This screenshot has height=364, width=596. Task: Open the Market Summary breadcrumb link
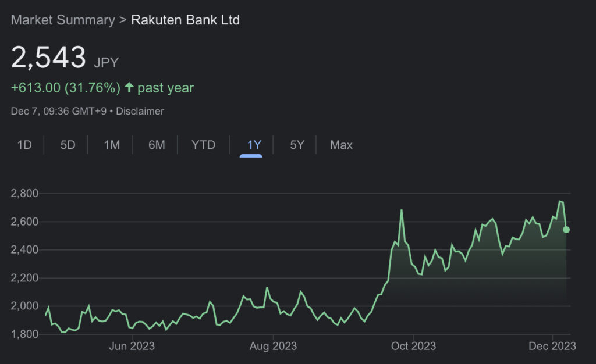[x=63, y=20]
